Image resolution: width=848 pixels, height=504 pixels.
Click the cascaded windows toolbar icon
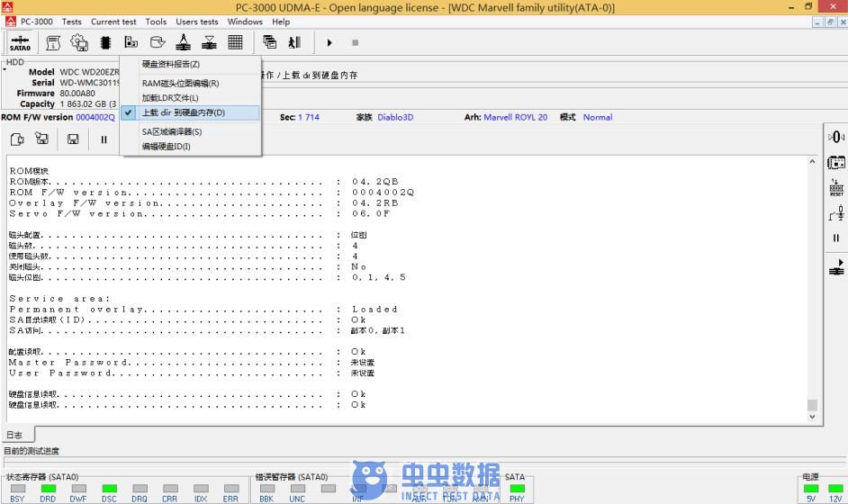click(269, 42)
